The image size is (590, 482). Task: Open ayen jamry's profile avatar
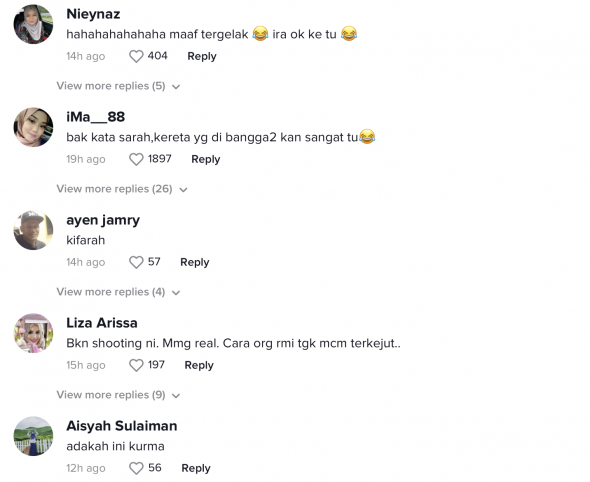coord(33,230)
